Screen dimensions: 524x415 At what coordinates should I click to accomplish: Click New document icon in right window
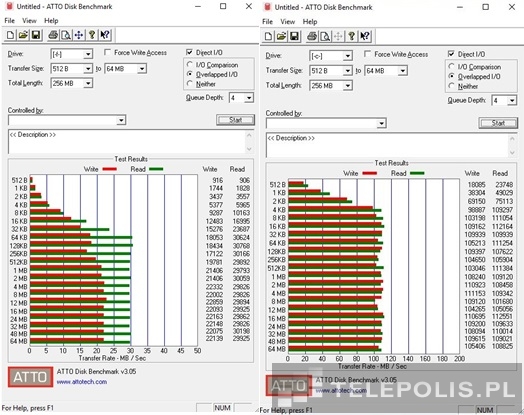(268, 36)
